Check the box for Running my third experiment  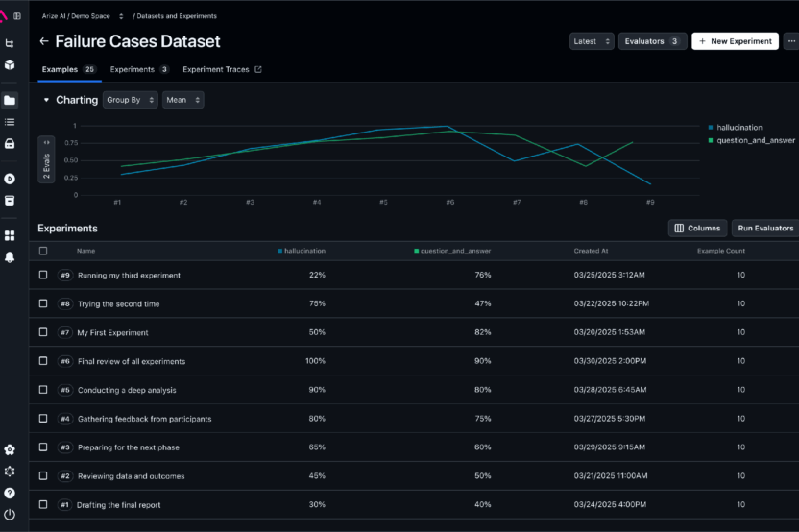point(43,275)
